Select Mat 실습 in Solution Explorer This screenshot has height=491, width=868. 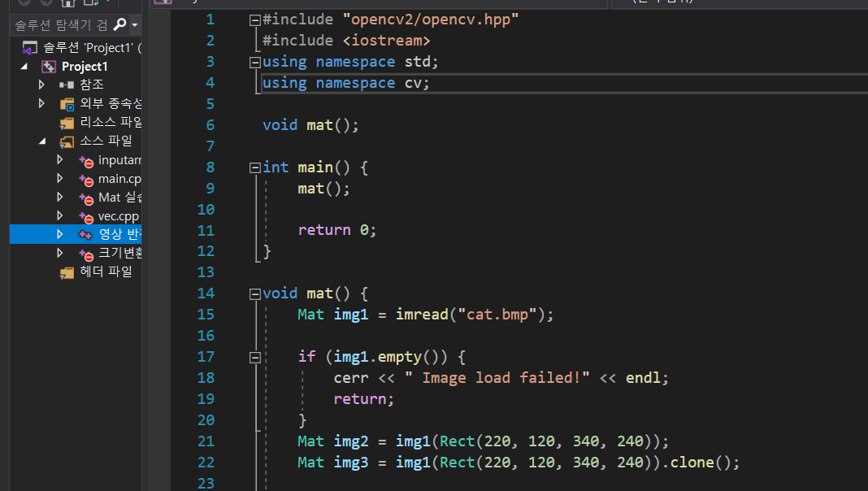point(119,197)
